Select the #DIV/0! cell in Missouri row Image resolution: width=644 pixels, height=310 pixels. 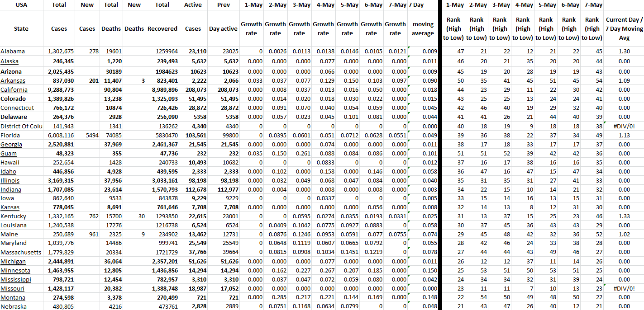click(x=625, y=289)
